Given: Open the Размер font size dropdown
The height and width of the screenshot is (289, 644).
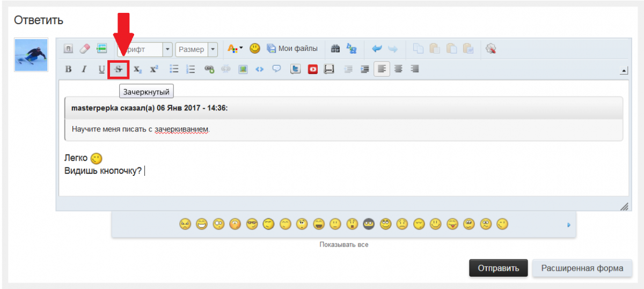Looking at the screenshot, I should click(213, 49).
